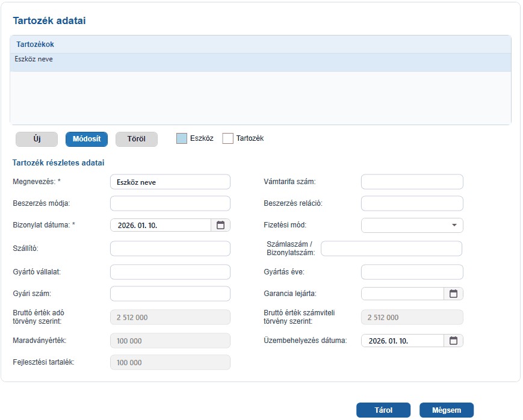Focus the Vámtarifa szám input field
The width and height of the screenshot is (523, 420).
(412, 182)
